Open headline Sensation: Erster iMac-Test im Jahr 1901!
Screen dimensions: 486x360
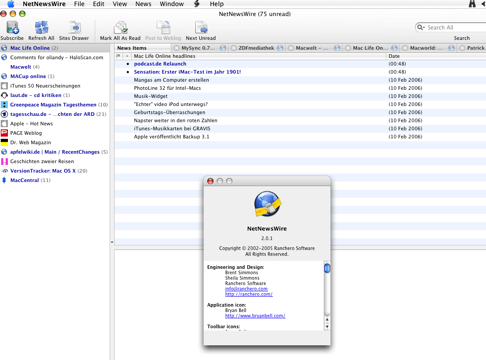click(187, 72)
